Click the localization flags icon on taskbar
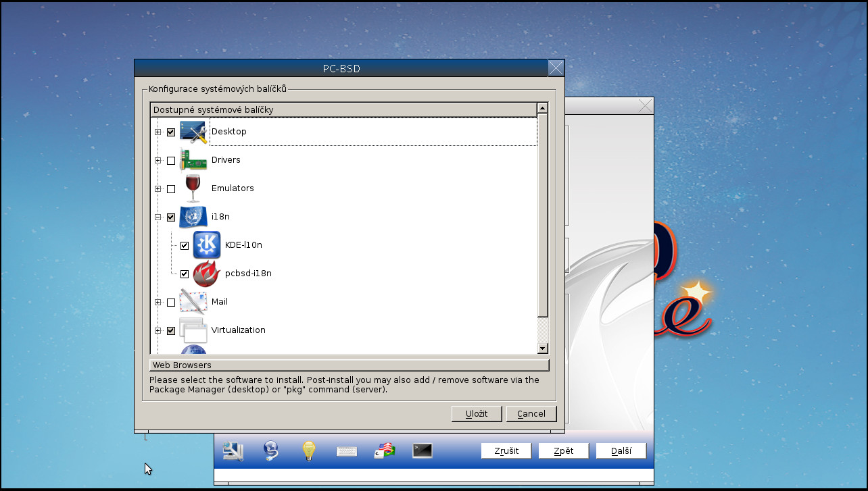This screenshot has width=868, height=491. [384, 450]
